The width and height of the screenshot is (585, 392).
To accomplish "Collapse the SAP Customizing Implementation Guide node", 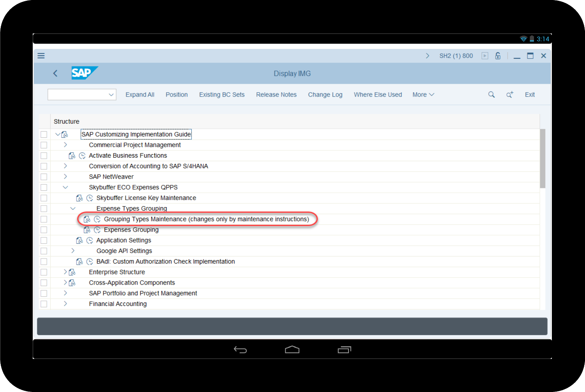I will point(58,134).
